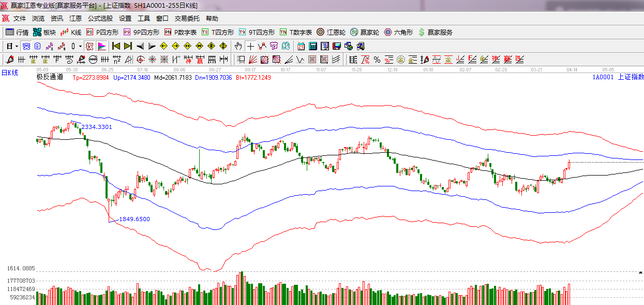Viewport: 644px width, 305px height.
Task: Toggle the crosshair cursor button
Action: [x=250, y=46]
